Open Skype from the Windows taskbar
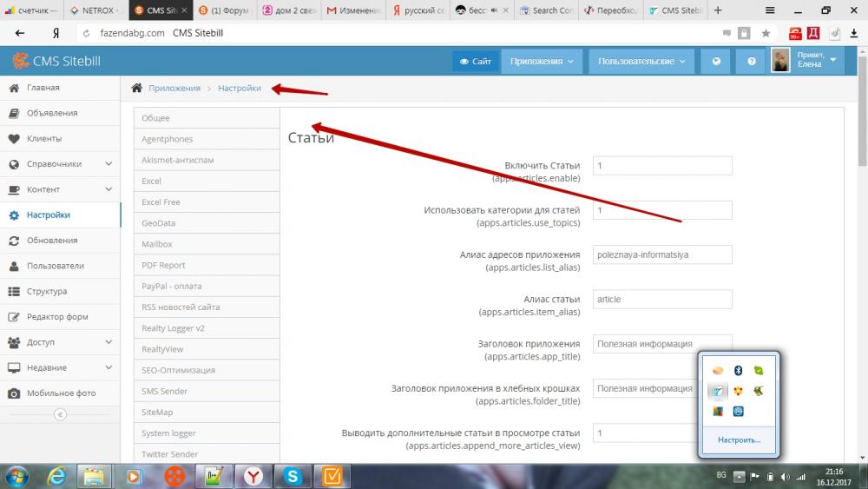This screenshot has width=868, height=489. [293, 475]
